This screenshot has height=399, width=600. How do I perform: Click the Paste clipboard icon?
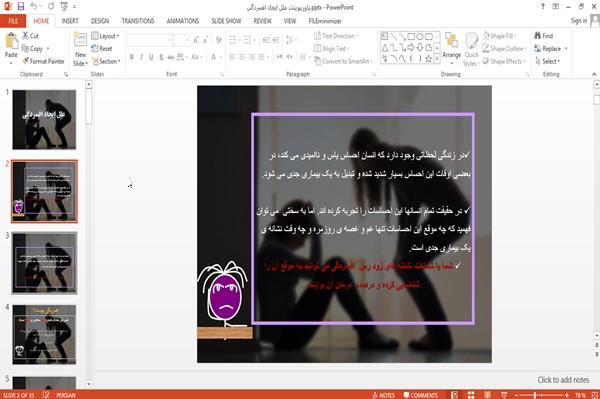[x=11, y=41]
